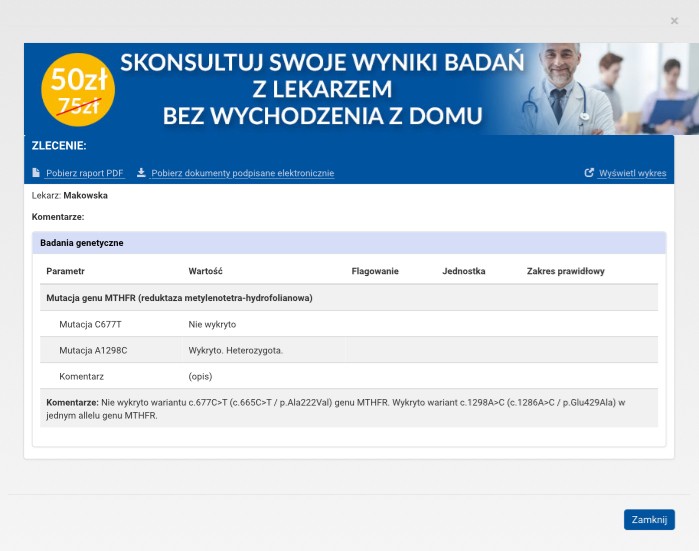Click the Wartość column header
This screenshot has height=551, width=699.
[205, 271]
